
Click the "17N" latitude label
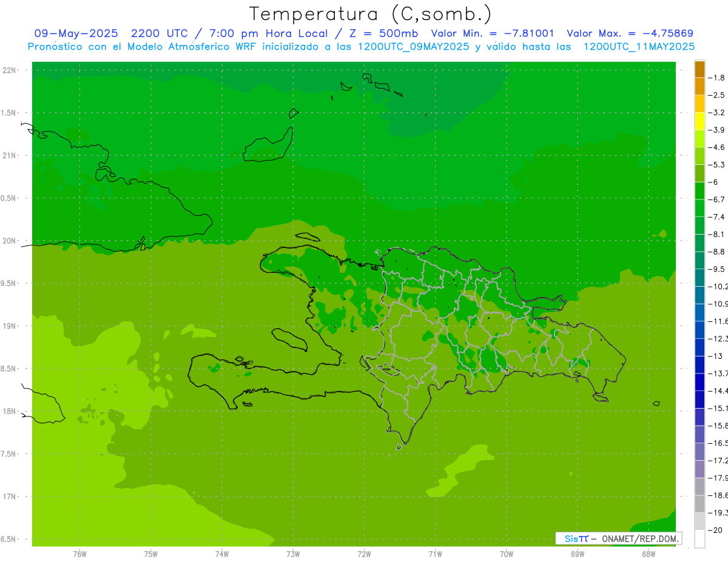click(x=10, y=497)
